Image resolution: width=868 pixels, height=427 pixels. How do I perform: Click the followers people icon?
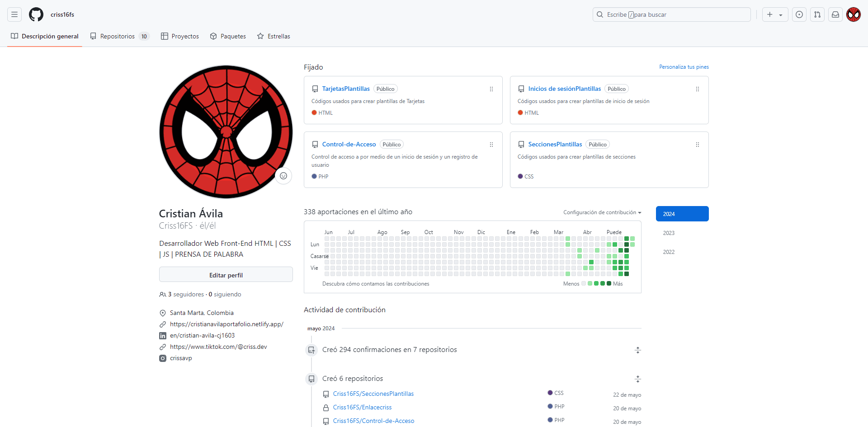163,295
